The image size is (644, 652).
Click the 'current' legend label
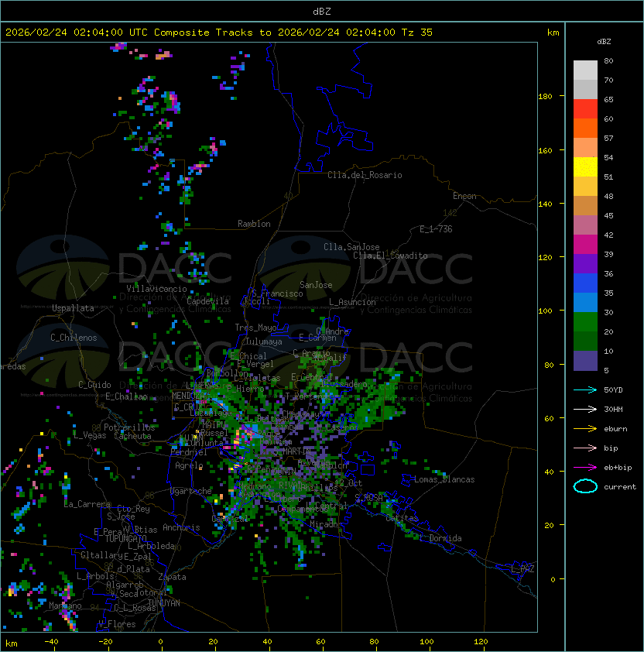[620, 487]
